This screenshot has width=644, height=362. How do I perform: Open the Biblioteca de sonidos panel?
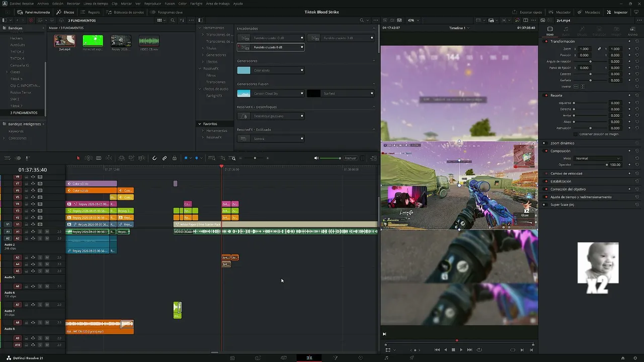point(126,12)
